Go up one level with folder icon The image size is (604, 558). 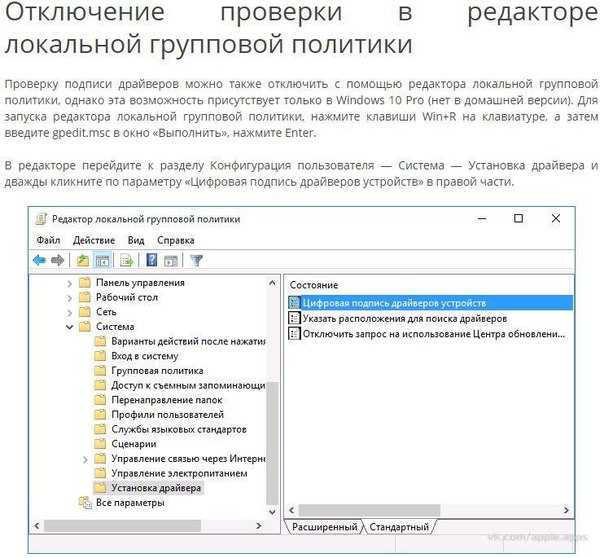point(82,261)
